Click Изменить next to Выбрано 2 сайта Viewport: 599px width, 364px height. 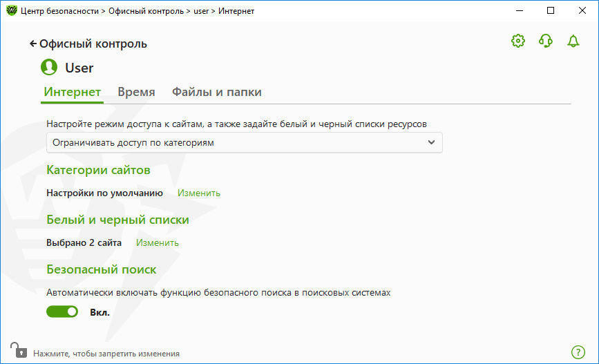pyautogui.click(x=158, y=243)
